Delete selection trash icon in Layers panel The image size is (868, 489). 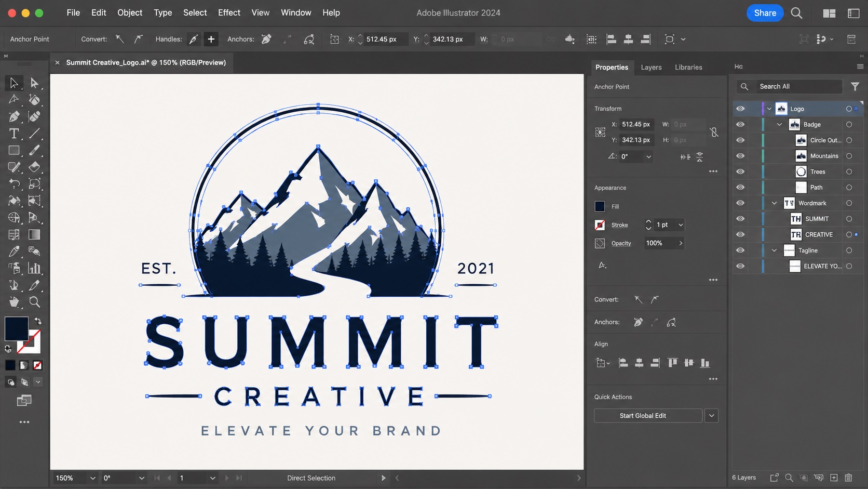[848, 478]
